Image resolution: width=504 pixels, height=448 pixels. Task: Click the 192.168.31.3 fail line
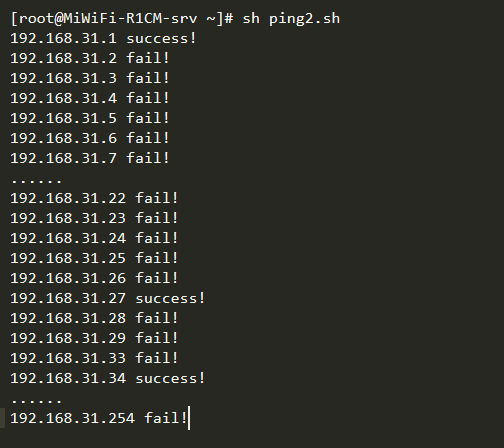90,78
